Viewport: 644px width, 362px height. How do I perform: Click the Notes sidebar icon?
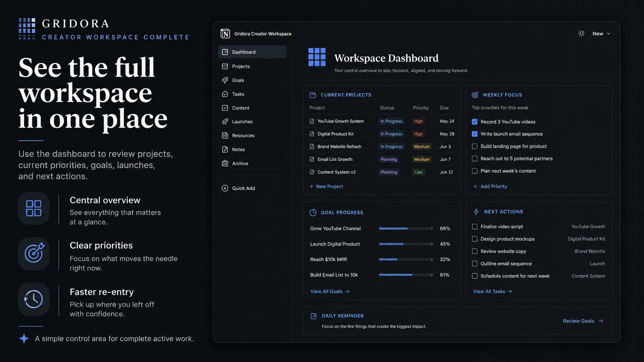[x=225, y=149]
